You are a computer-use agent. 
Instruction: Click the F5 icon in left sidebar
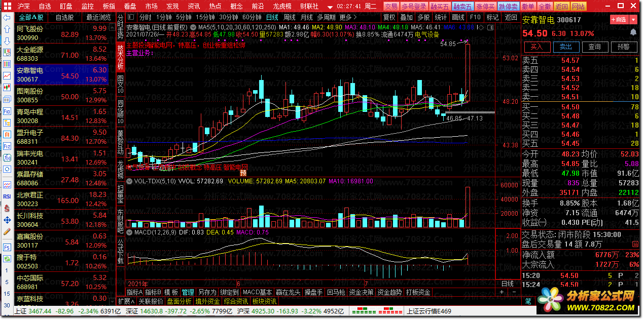coord(7,247)
